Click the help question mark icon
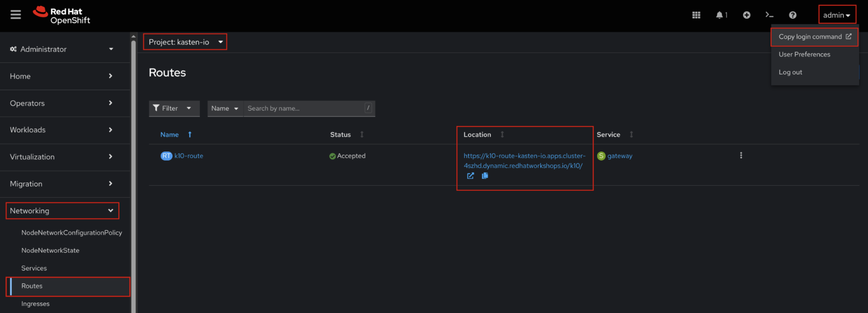868x313 pixels. point(792,15)
